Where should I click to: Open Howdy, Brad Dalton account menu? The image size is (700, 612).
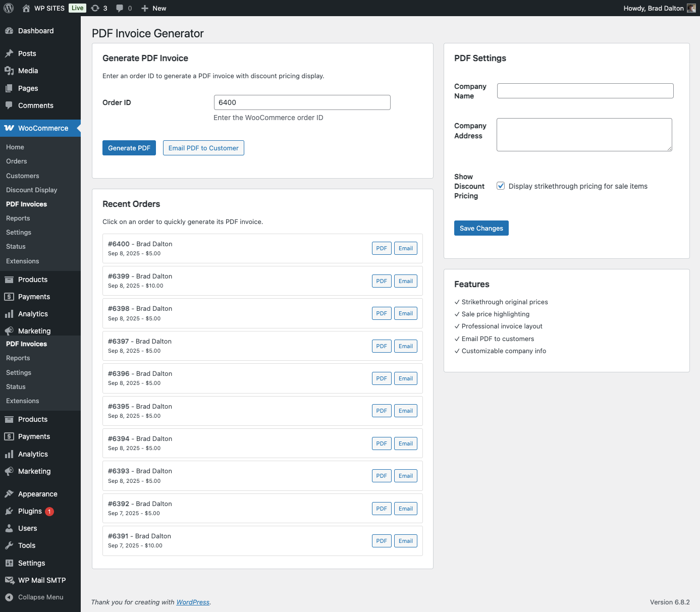tap(653, 8)
